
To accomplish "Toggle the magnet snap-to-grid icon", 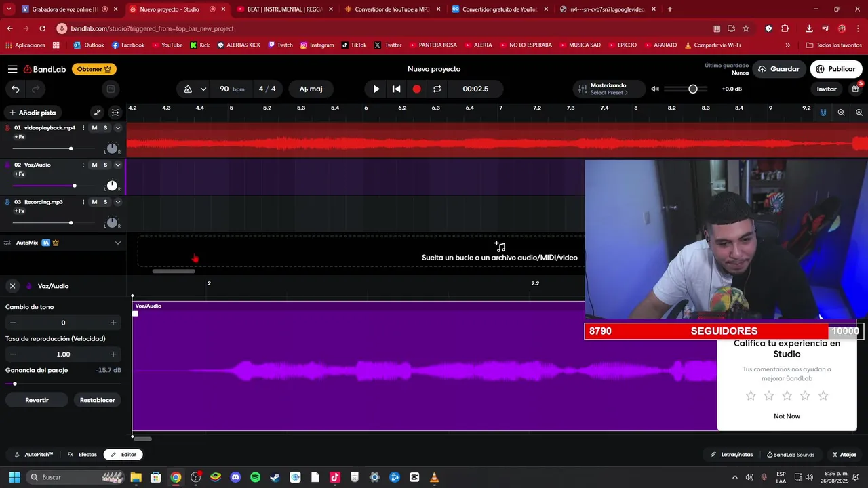I will pos(823,113).
